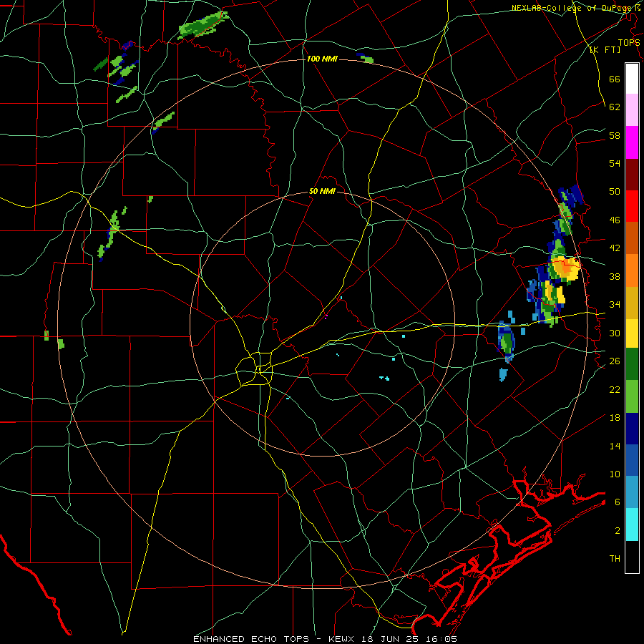Click the gold legend swatch near 34
Screen dimensions: 644x644
point(632,302)
